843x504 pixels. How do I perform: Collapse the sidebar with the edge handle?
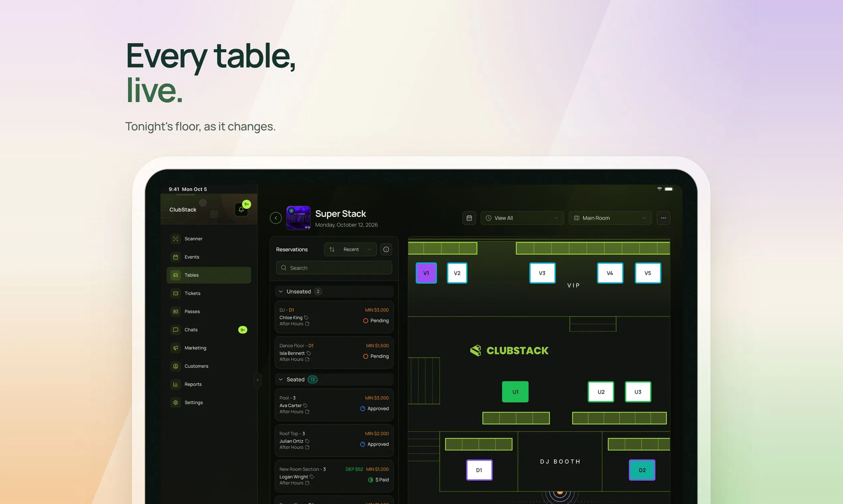[257, 380]
